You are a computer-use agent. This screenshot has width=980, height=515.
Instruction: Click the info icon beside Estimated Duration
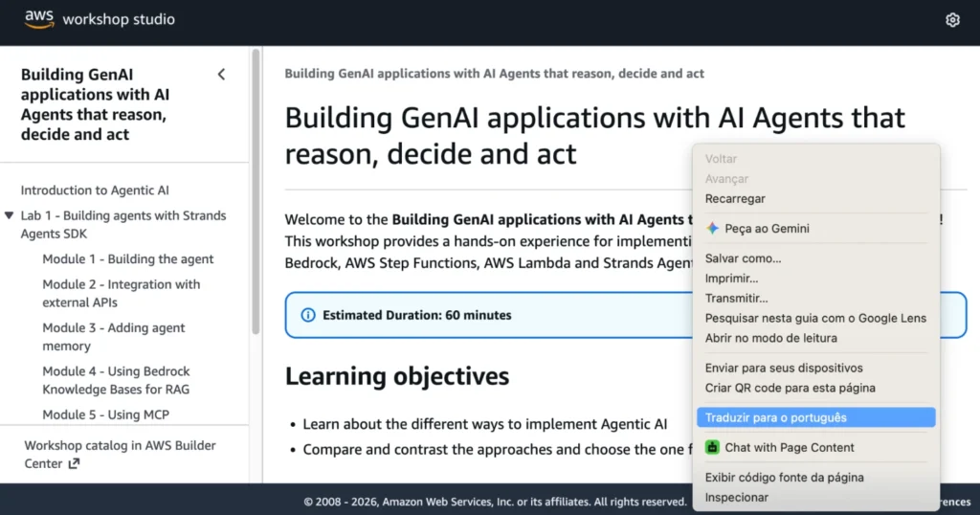[308, 315]
